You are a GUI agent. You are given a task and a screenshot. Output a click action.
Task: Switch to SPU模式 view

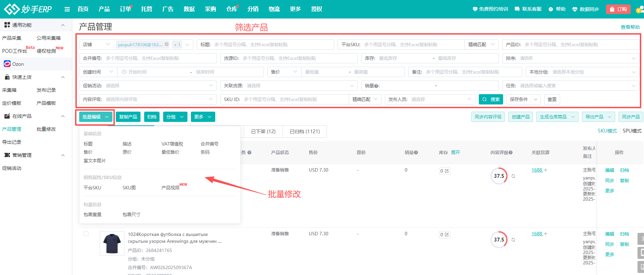coord(632,131)
